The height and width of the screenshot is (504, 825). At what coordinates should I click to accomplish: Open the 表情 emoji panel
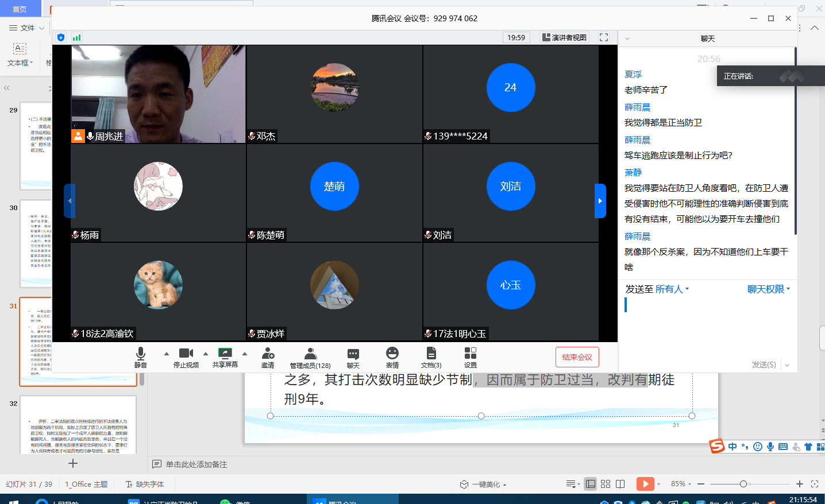pyautogui.click(x=392, y=357)
